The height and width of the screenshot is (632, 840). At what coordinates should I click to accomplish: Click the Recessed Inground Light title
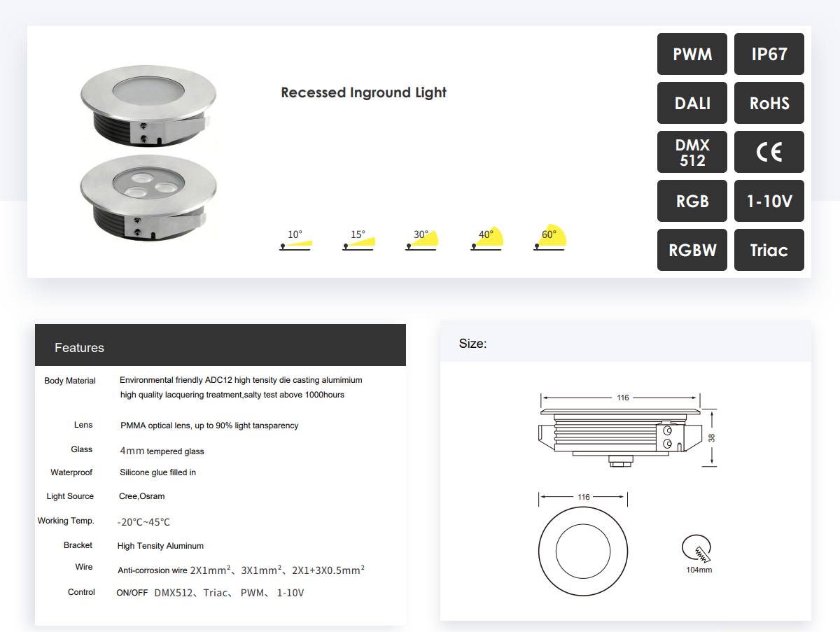(363, 92)
